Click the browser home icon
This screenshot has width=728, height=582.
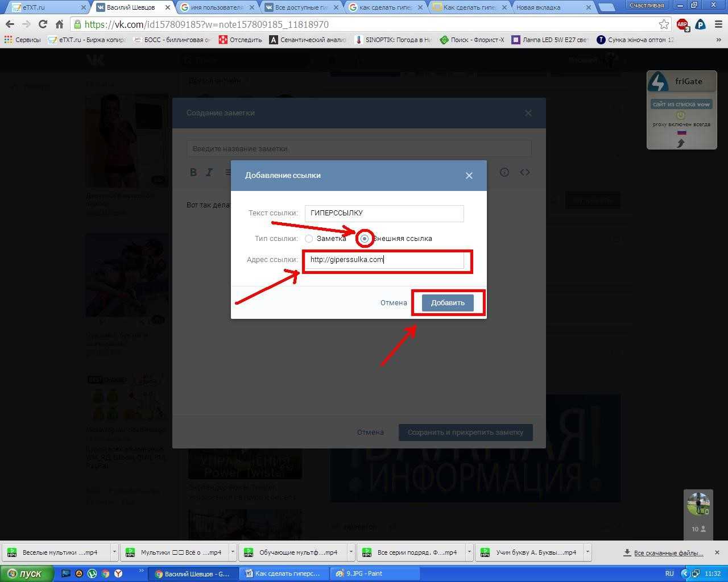(59, 24)
